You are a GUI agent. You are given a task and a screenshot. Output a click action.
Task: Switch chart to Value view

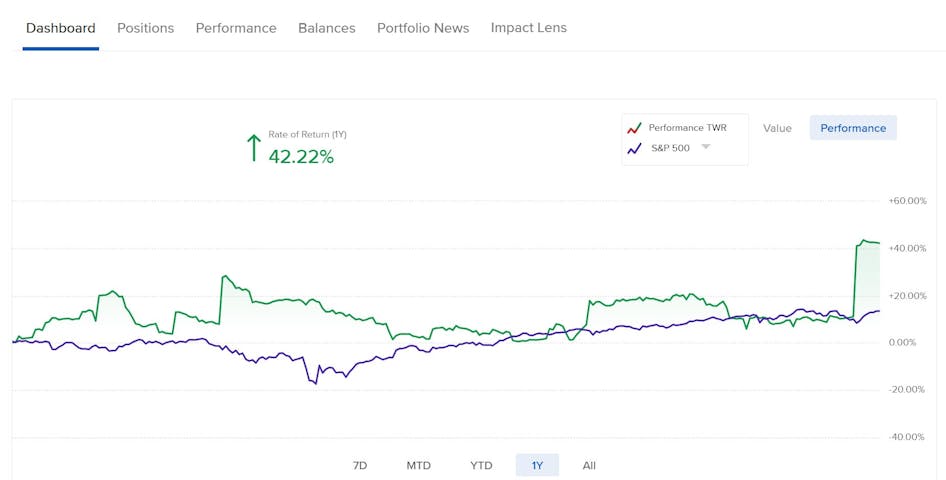[777, 128]
